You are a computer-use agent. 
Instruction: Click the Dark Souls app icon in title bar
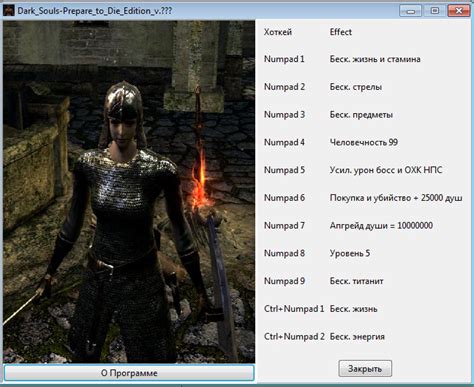tap(9, 11)
